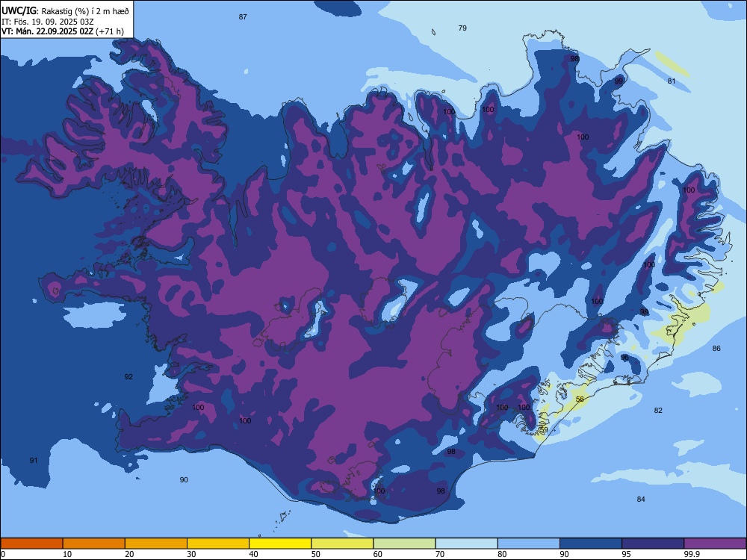Click the legend tick label 20

(x=129, y=554)
